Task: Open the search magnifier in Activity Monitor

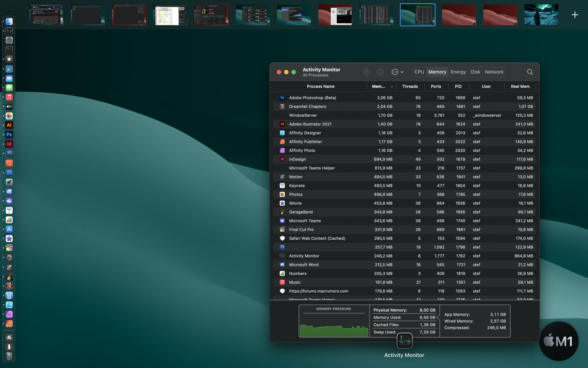Action: pyautogui.click(x=530, y=72)
